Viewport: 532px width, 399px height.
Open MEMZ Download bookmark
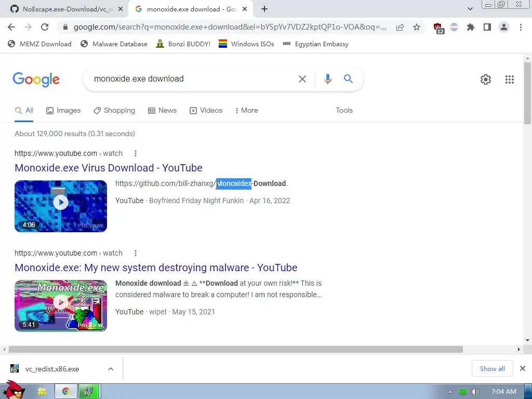[x=39, y=44]
